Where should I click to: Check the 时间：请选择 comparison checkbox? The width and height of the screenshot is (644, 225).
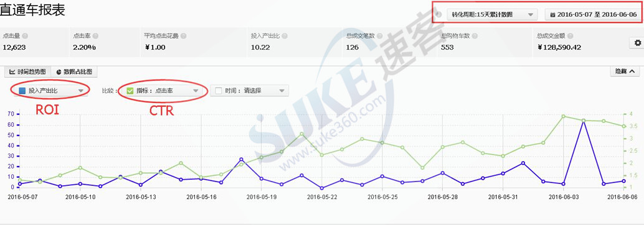tap(219, 91)
